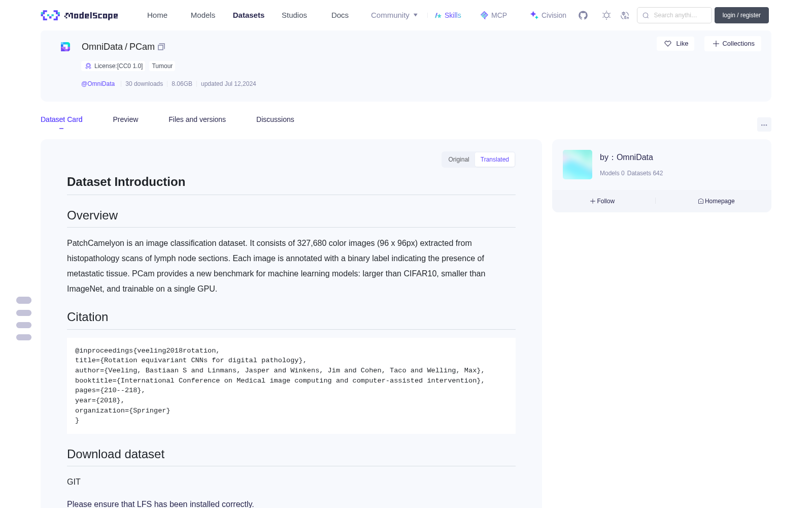
Task: Click the 'Models 0' count
Action: pyautogui.click(x=612, y=173)
